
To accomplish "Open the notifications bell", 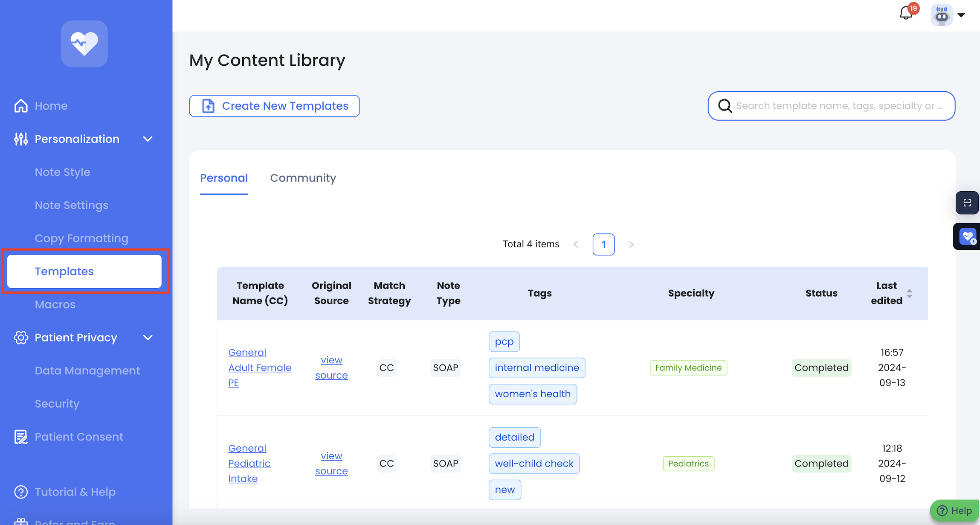I will click(906, 14).
